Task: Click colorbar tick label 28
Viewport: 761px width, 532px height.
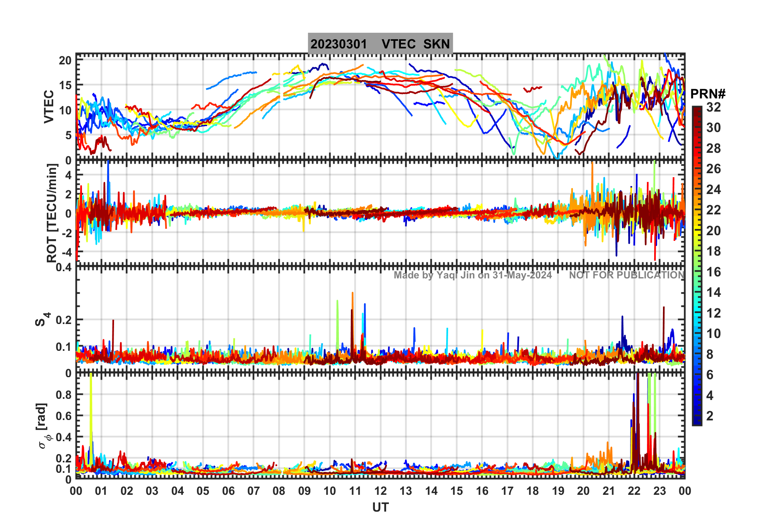Action: click(713, 148)
